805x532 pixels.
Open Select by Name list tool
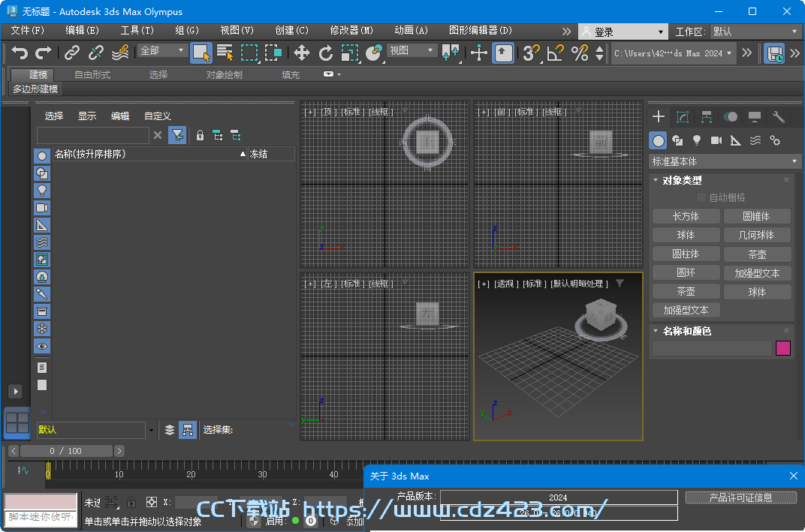click(225, 53)
